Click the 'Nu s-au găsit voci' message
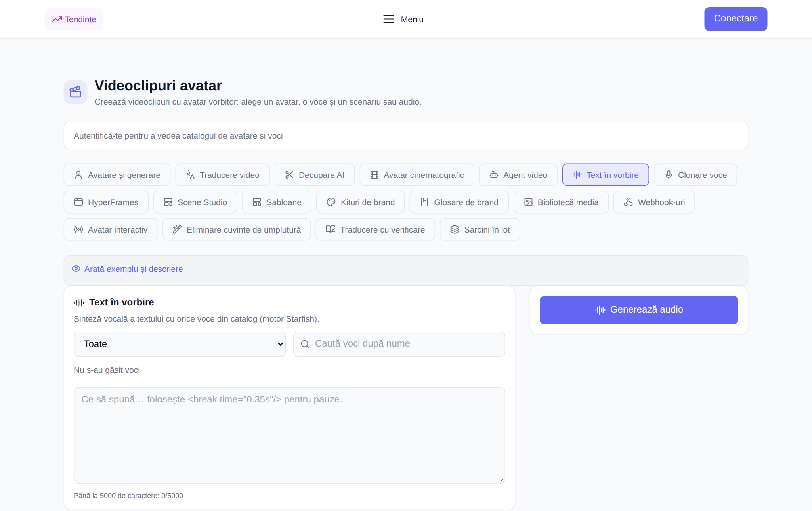The image size is (812, 511). (x=107, y=370)
